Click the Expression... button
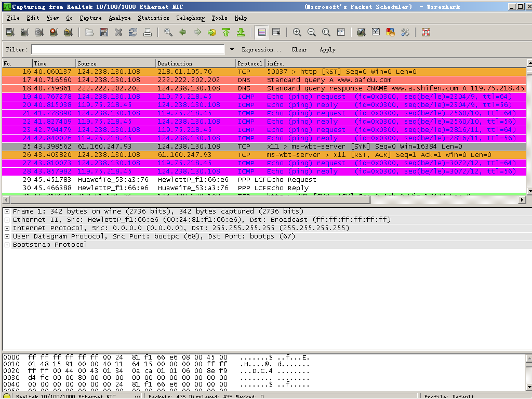 pyautogui.click(x=261, y=49)
